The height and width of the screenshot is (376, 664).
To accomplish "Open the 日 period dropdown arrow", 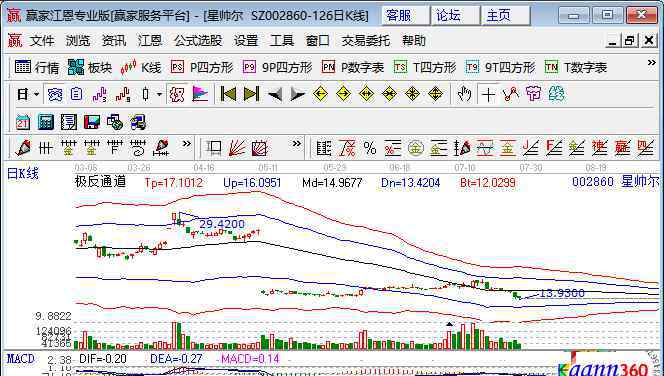I will point(36,94).
